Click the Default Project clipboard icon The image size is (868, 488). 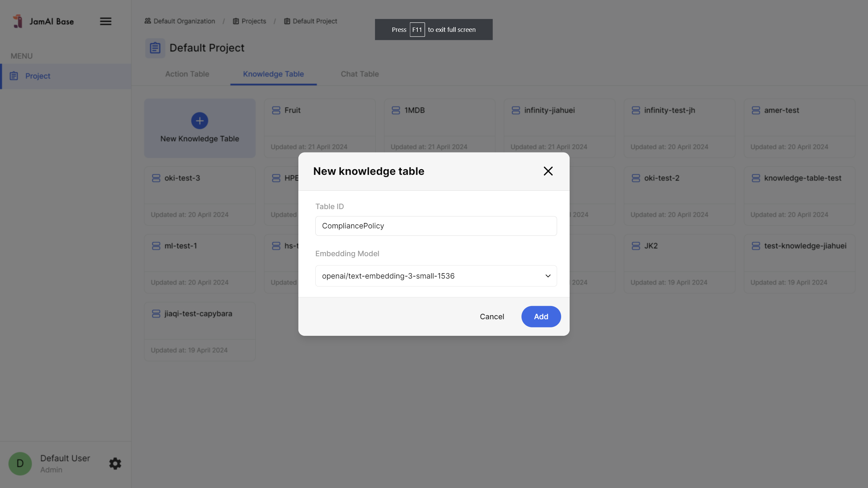point(155,48)
